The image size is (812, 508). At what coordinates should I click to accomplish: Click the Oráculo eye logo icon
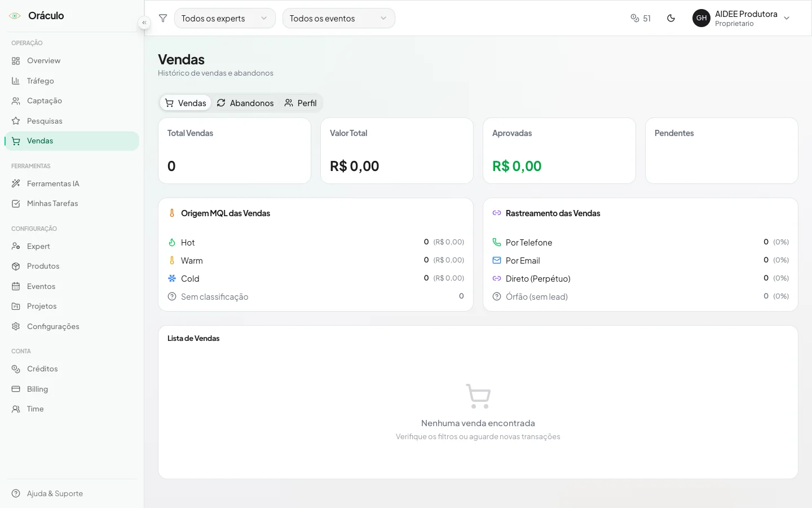click(15, 16)
